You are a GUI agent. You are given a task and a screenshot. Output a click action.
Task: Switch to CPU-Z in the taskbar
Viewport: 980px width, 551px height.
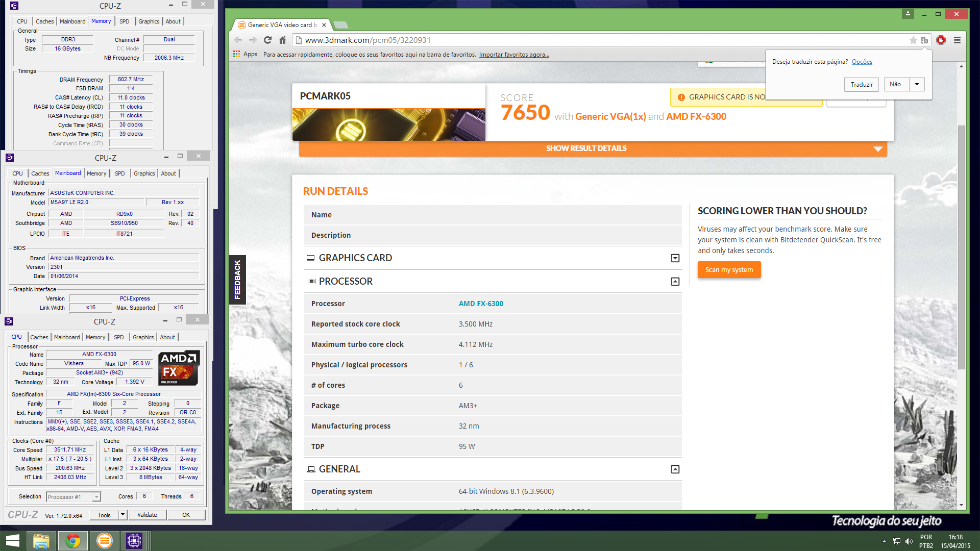coord(134,541)
